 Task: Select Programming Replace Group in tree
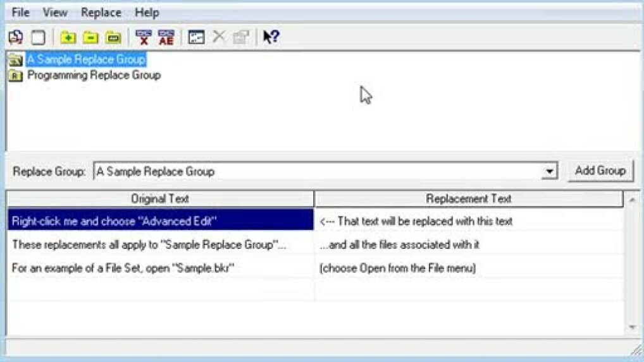pyautogui.click(x=94, y=75)
